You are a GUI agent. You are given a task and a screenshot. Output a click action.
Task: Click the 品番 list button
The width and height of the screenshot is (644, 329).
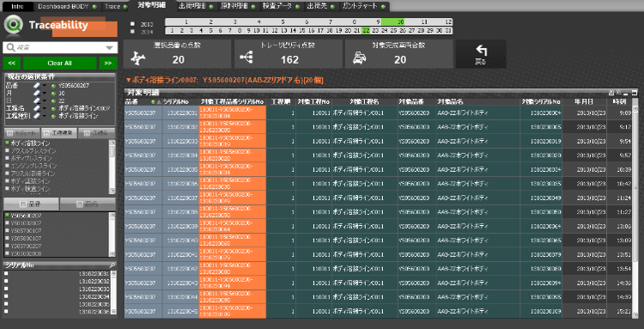(x=31, y=204)
